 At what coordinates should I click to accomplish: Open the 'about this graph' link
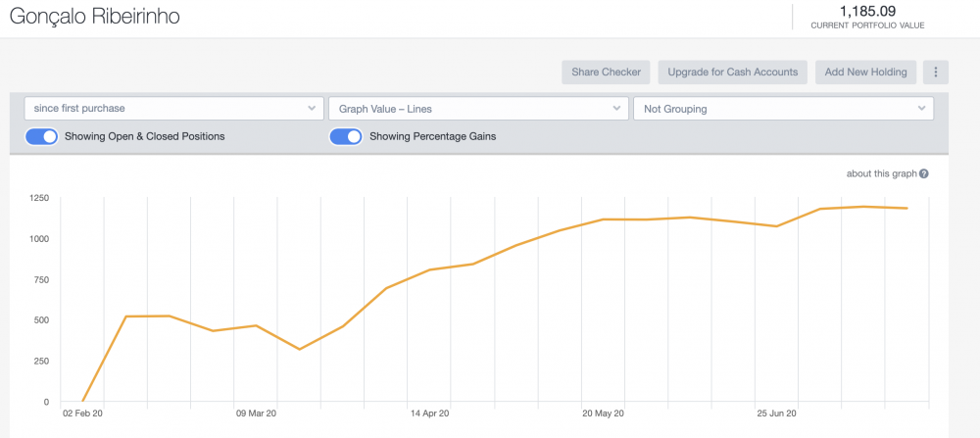pos(881,174)
